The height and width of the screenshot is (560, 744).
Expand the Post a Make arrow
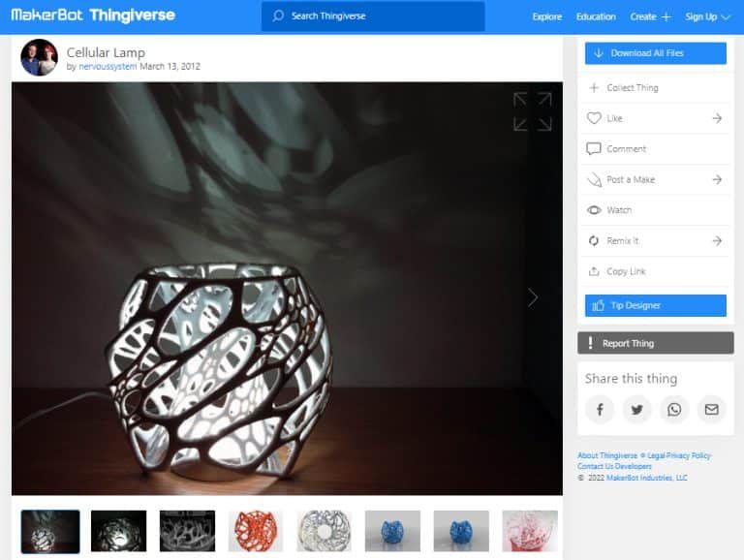(717, 179)
